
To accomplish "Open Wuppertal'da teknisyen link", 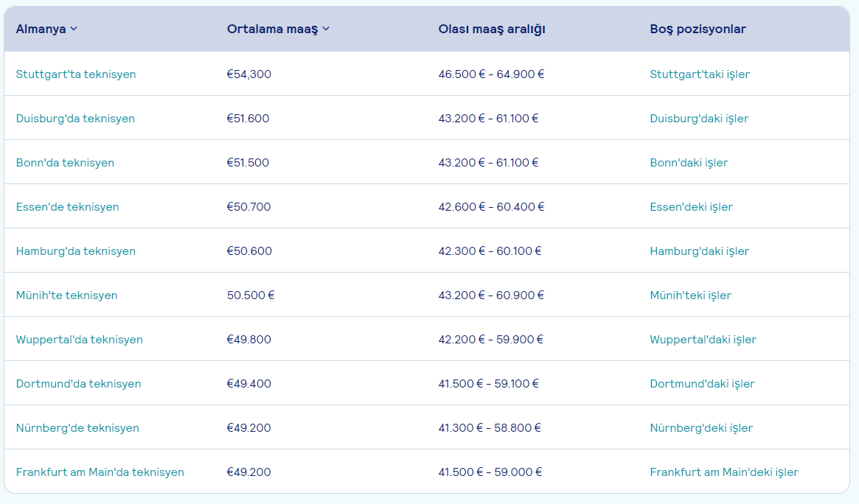I will pos(79,339).
